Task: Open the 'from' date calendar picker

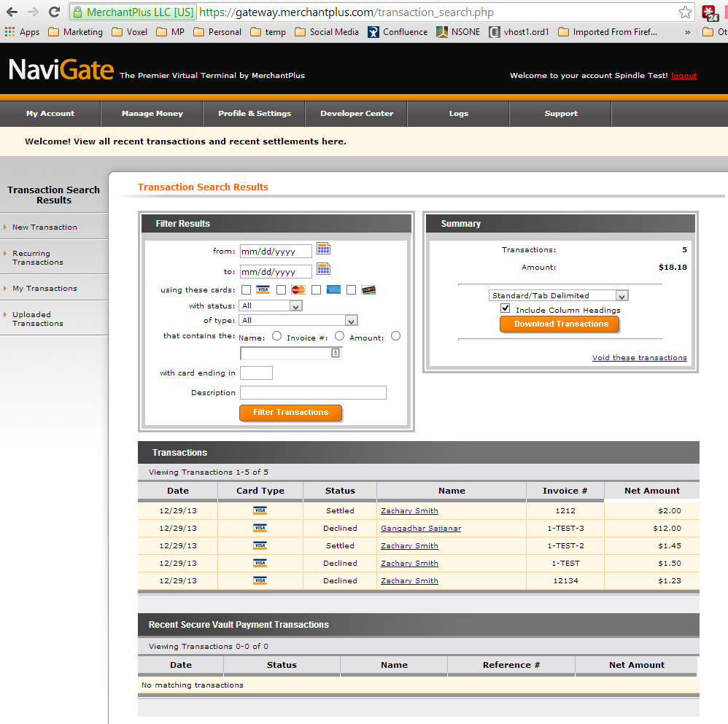Action: tap(323, 249)
